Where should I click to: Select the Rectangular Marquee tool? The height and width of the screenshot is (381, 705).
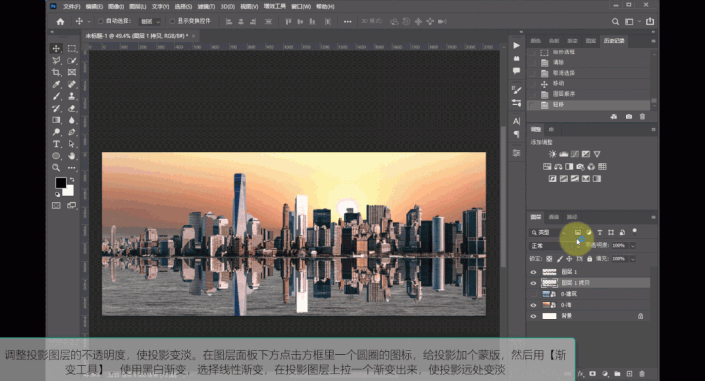(x=71, y=49)
